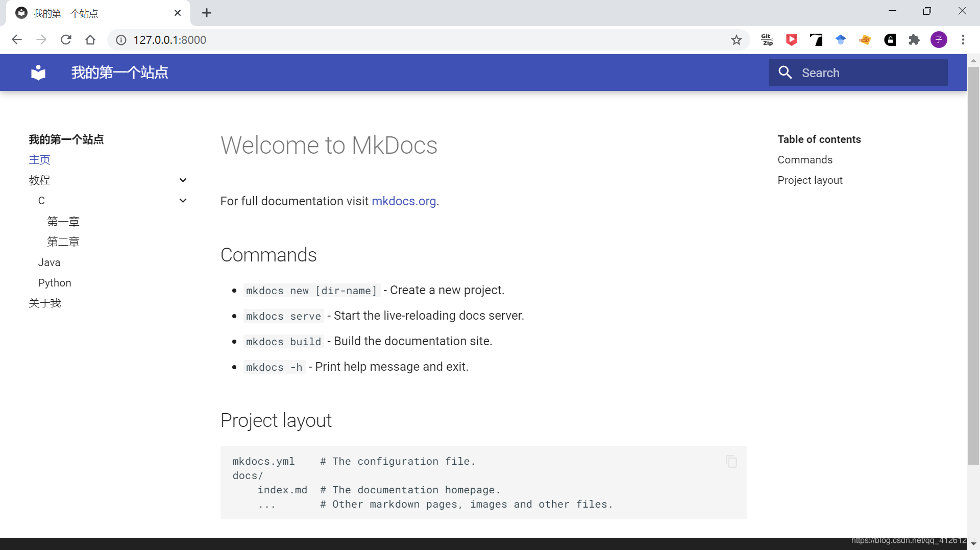Open the Java tutorial entry
This screenshot has width=980, height=550.
pyautogui.click(x=49, y=262)
